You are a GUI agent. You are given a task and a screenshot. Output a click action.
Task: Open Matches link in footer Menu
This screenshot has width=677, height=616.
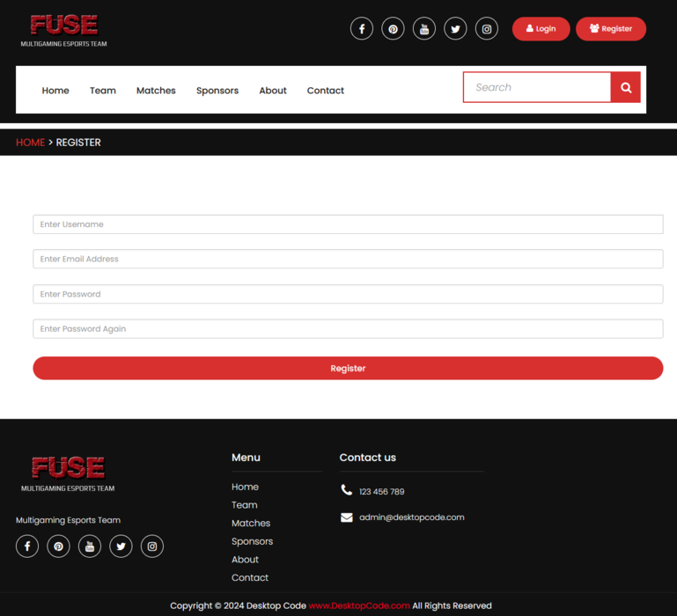click(250, 524)
